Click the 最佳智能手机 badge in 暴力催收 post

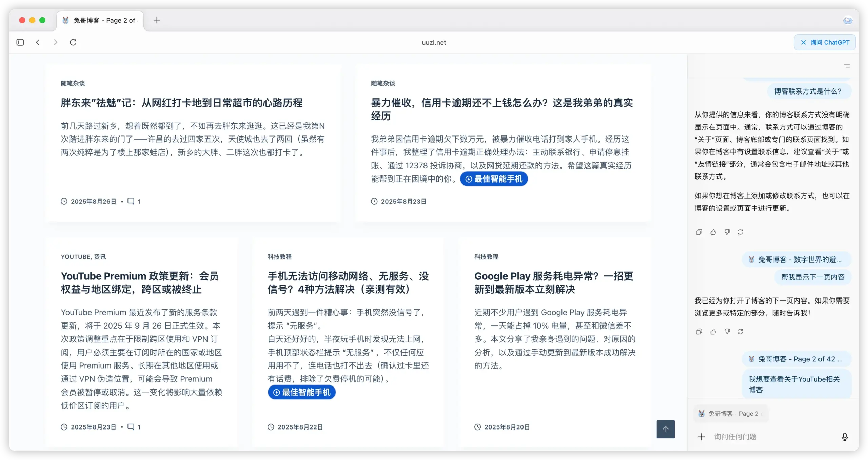[494, 179]
